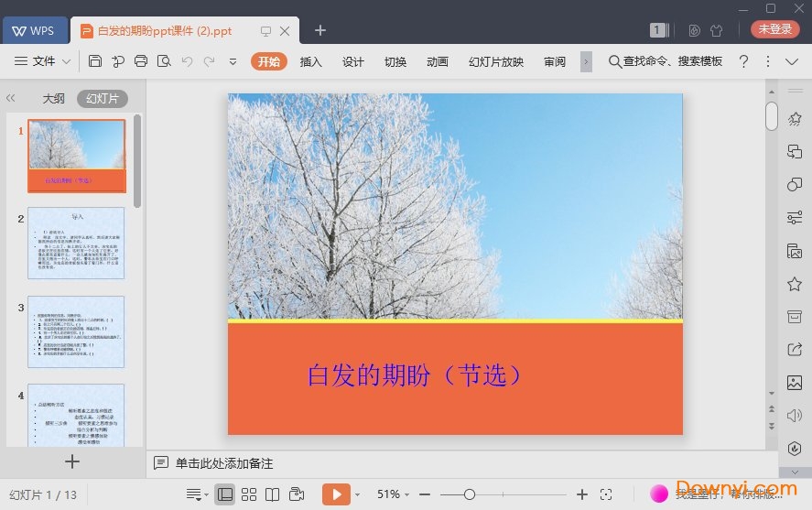The image size is (812, 510).
Task: Collapse the slide panel double chevron
Action: point(10,98)
